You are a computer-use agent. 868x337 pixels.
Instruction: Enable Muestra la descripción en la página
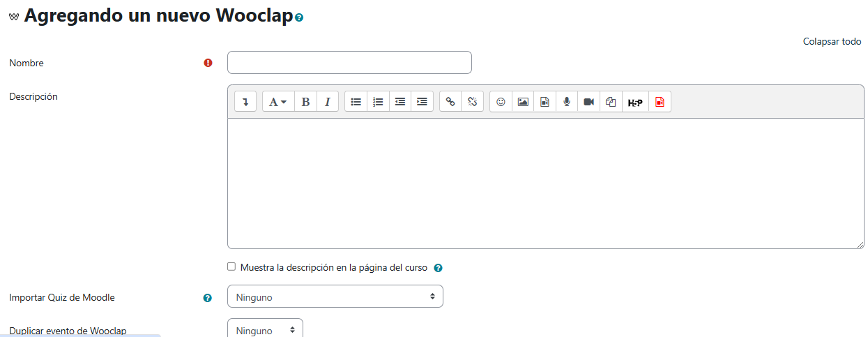[x=231, y=267]
